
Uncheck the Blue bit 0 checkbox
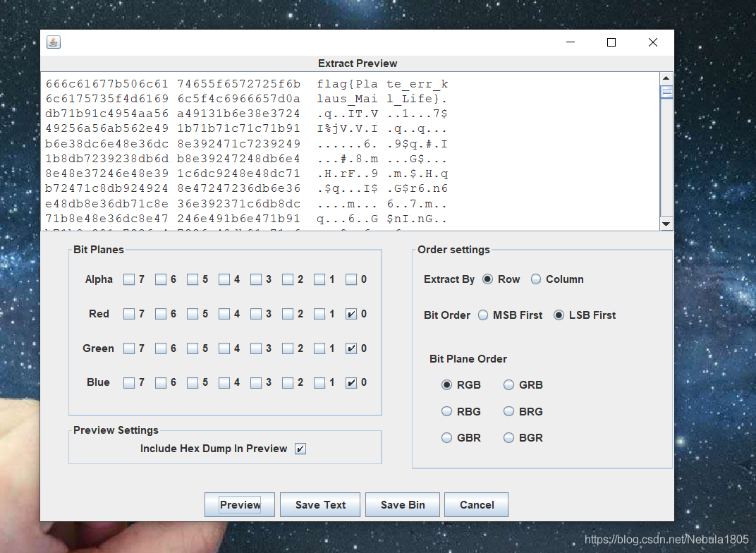[x=351, y=383]
